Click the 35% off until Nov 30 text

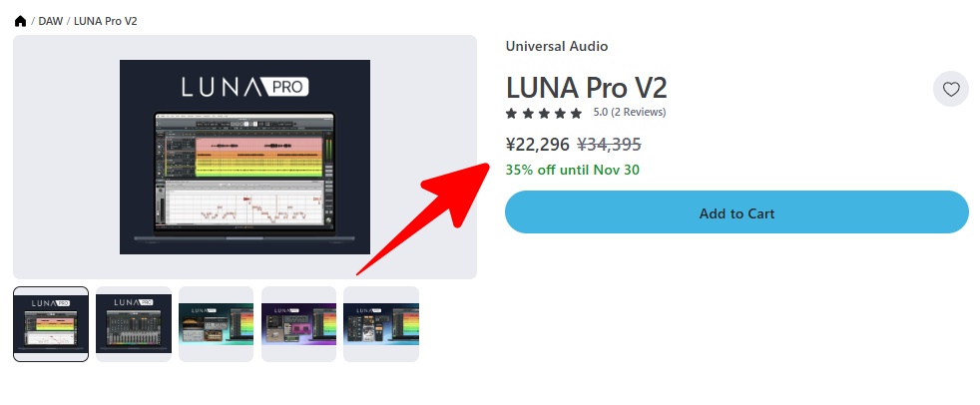coord(573,170)
